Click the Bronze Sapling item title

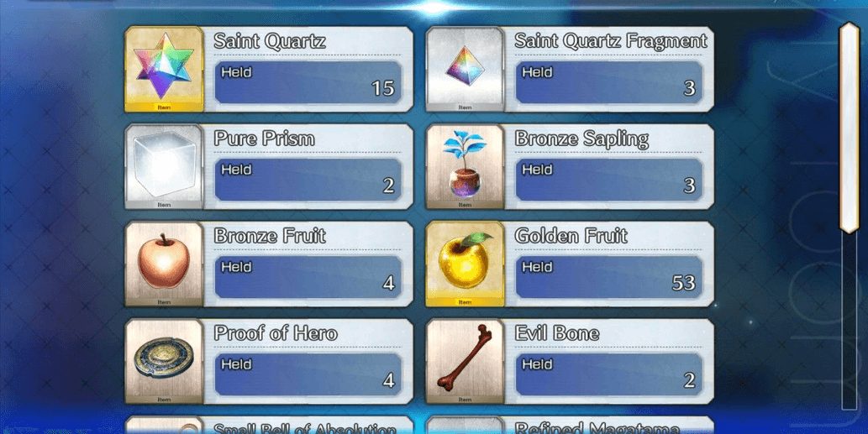(581, 139)
